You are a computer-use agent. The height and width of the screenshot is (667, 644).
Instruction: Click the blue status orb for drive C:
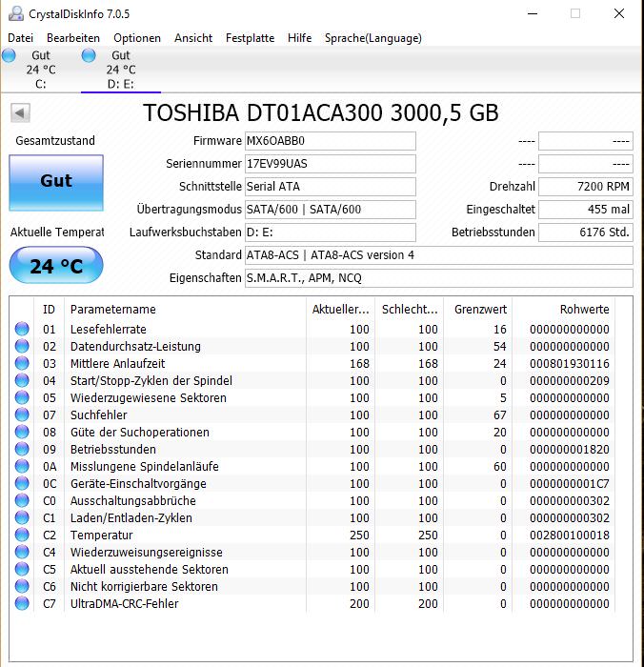click(x=9, y=55)
